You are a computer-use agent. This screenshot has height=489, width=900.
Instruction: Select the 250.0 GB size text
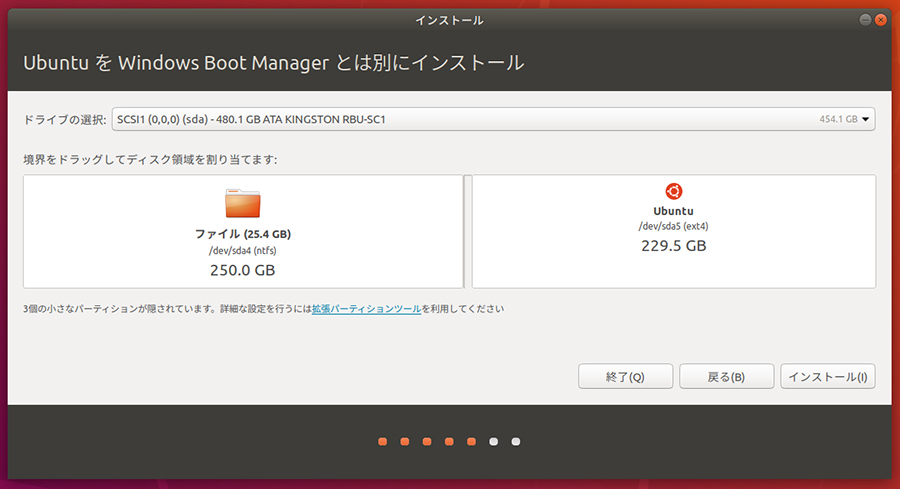click(243, 270)
